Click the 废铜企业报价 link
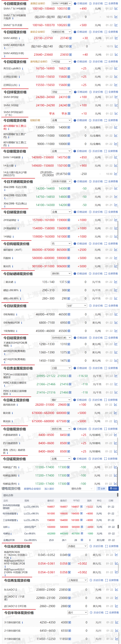This screenshot has width=121, height=644. coord(38,3)
